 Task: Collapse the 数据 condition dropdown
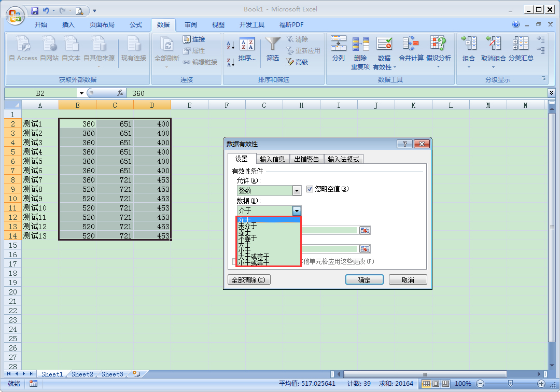[296, 211]
